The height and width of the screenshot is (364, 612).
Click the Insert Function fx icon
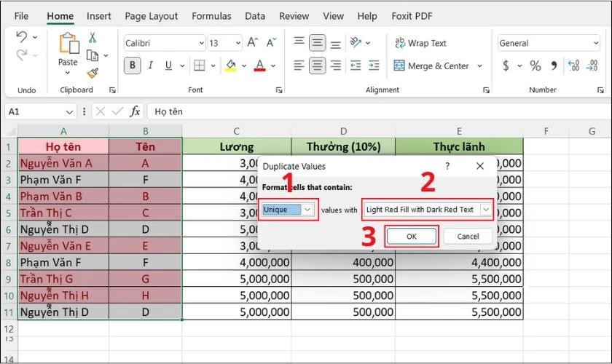point(135,111)
